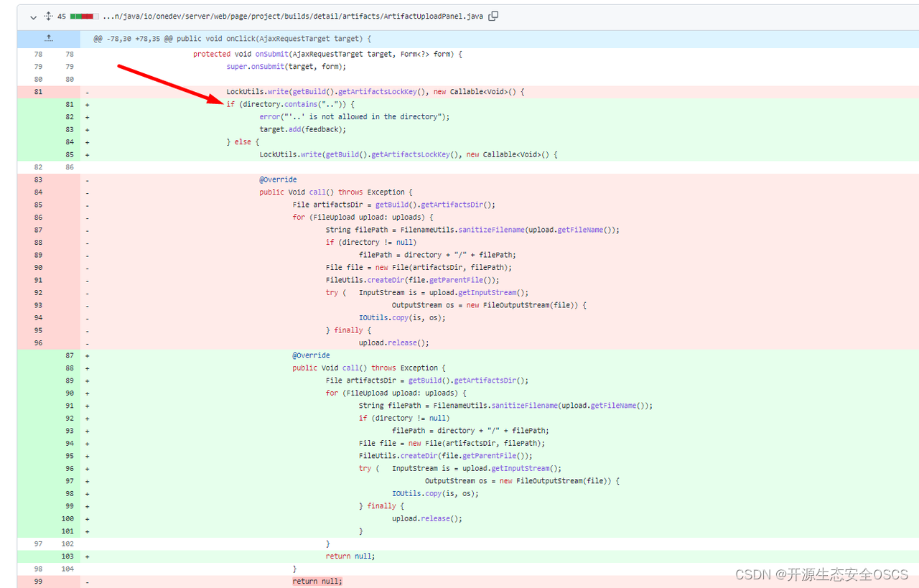Image resolution: width=919 pixels, height=588 pixels.
Task: Select the added error("'..' is not allowed") line
Action: coord(355,117)
